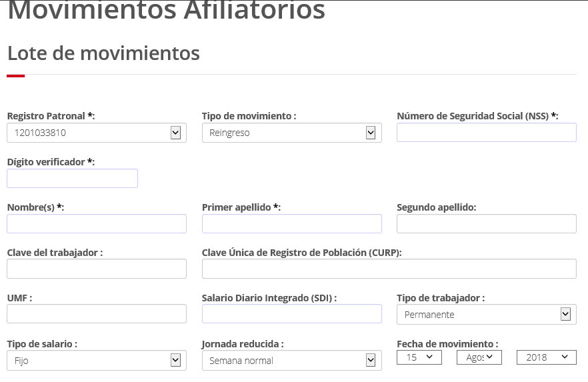
Task: Focus the Salario Diario Integrado field
Action: tap(292, 314)
